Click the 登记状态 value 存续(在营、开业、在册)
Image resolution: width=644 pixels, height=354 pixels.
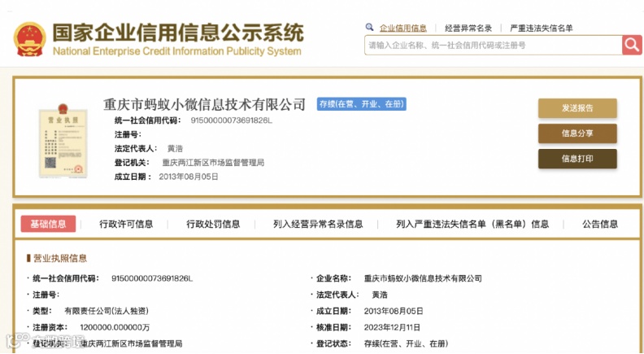pyautogui.click(x=406, y=343)
